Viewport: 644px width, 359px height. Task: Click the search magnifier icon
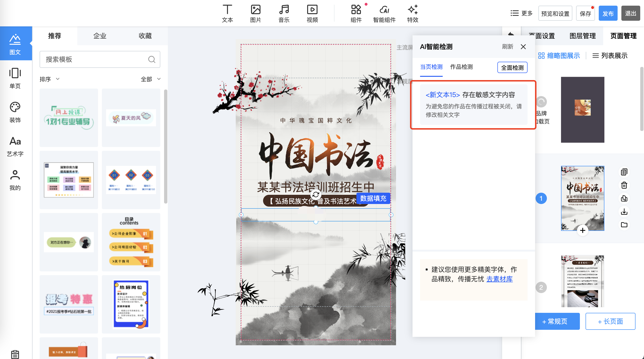(152, 59)
